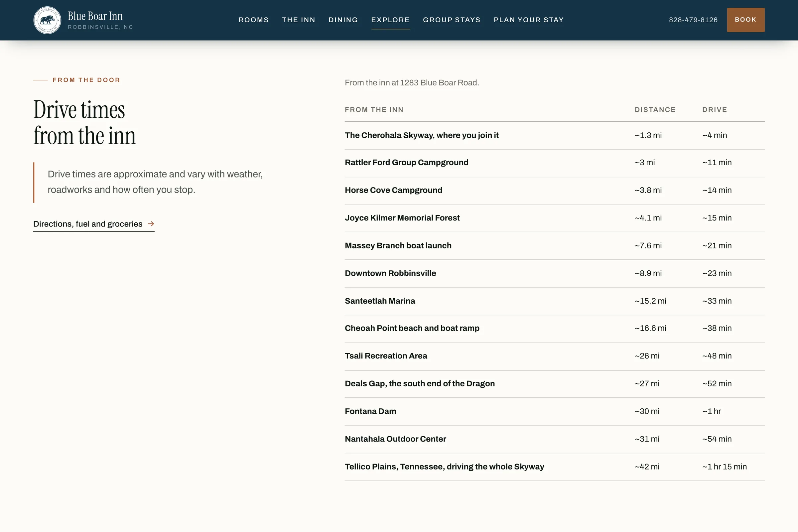
Task: Click Nantahala Outdoor Center
Action: click(395, 439)
